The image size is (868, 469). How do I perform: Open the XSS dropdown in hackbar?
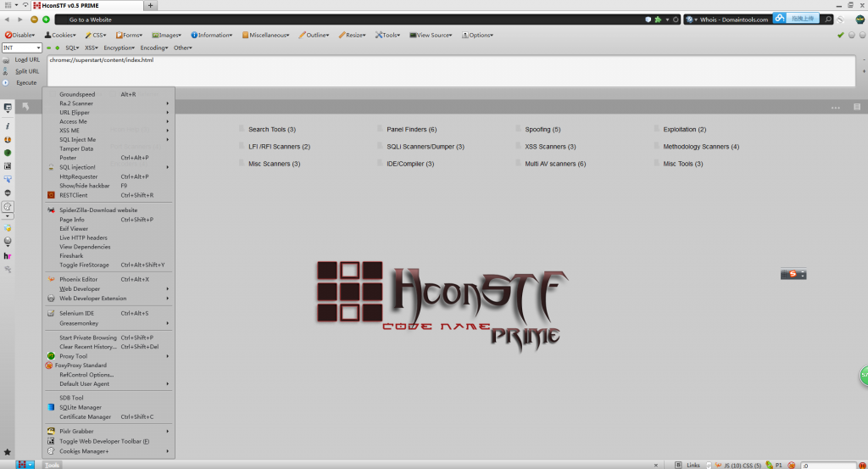point(92,47)
